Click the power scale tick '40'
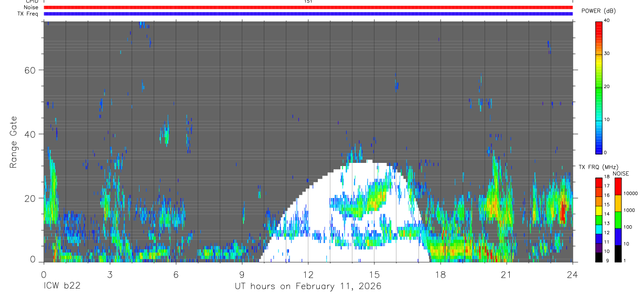 click(607, 21)
